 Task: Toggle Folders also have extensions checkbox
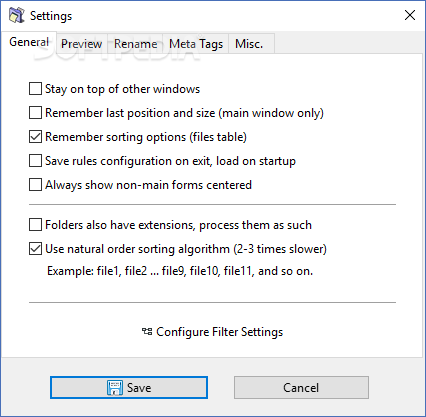pyautogui.click(x=35, y=225)
